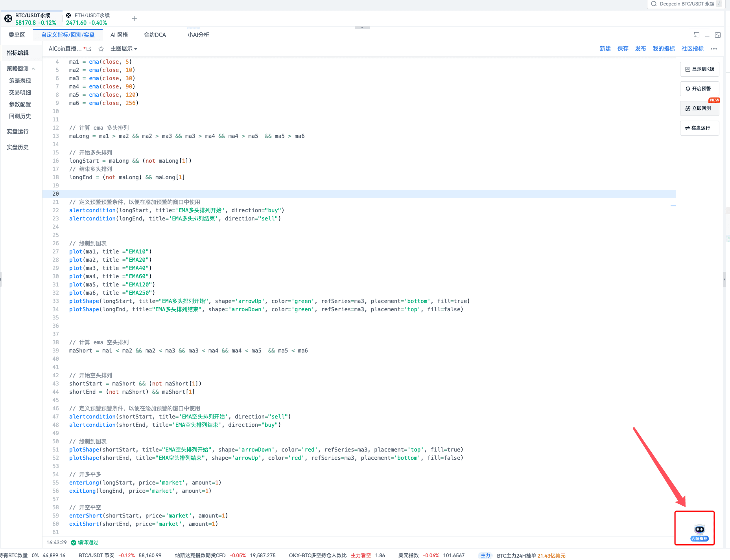The height and width of the screenshot is (560, 730).
Task: Open the more options ellipsis menu
Action: pos(714,49)
